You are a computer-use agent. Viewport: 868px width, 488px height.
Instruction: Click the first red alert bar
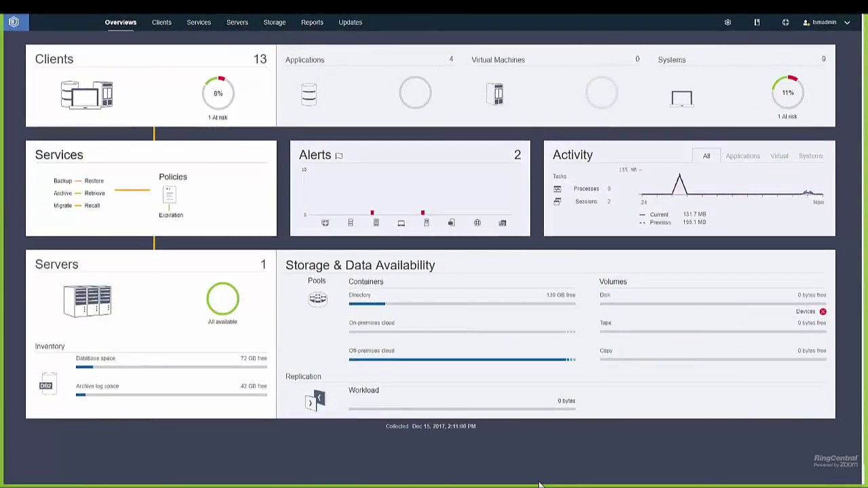pos(372,213)
